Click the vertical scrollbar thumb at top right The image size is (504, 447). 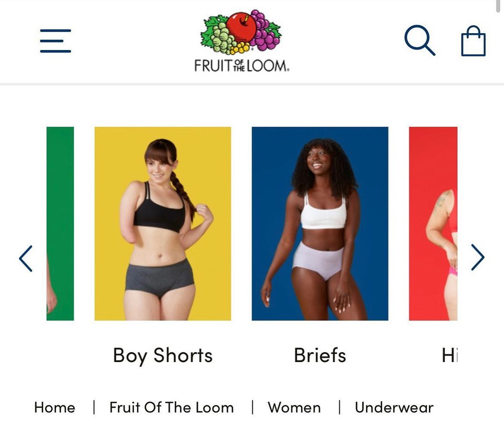(x=498, y=7)
